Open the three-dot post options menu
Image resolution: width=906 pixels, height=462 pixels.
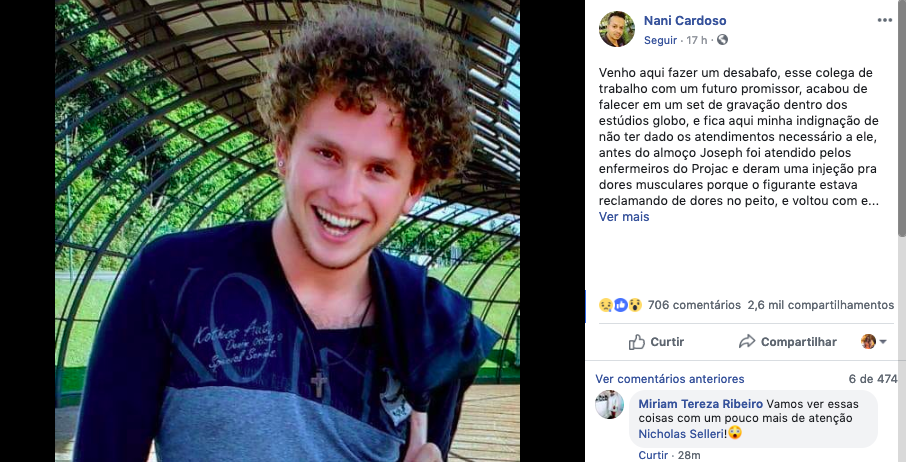(x=885, y=20)
